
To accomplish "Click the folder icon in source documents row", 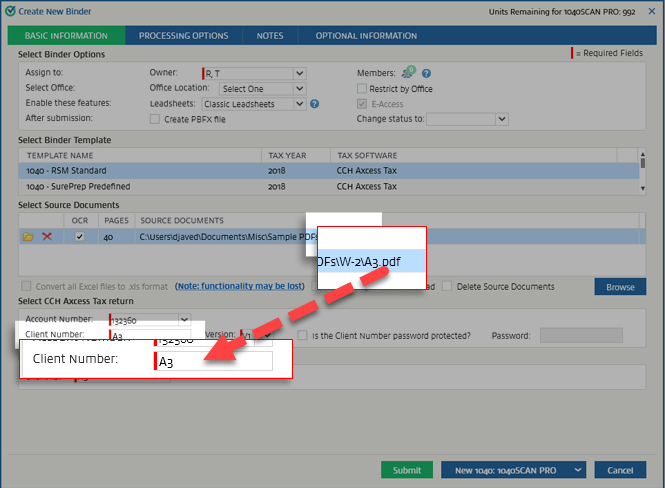I will 29,236.
